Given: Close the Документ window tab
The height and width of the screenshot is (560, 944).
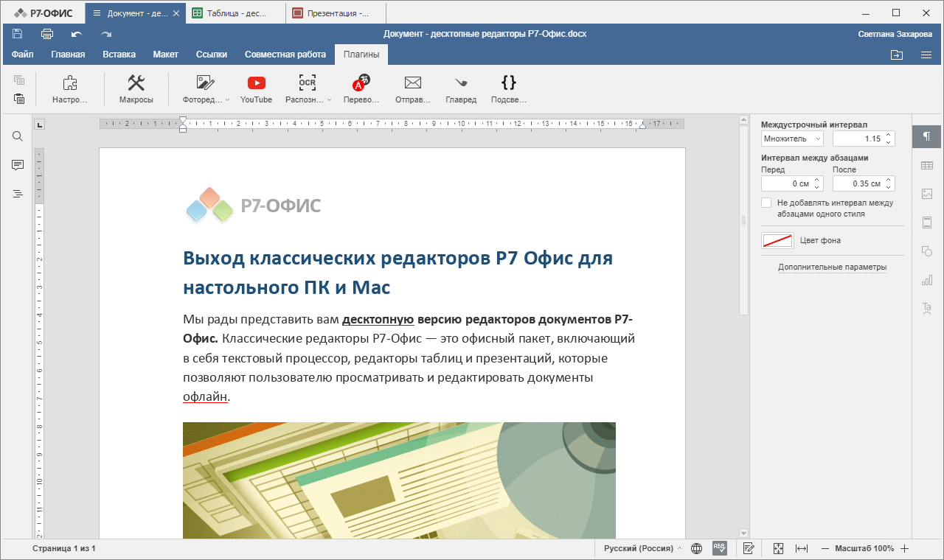Looking at the screenshot, I should tap(176, 13).
